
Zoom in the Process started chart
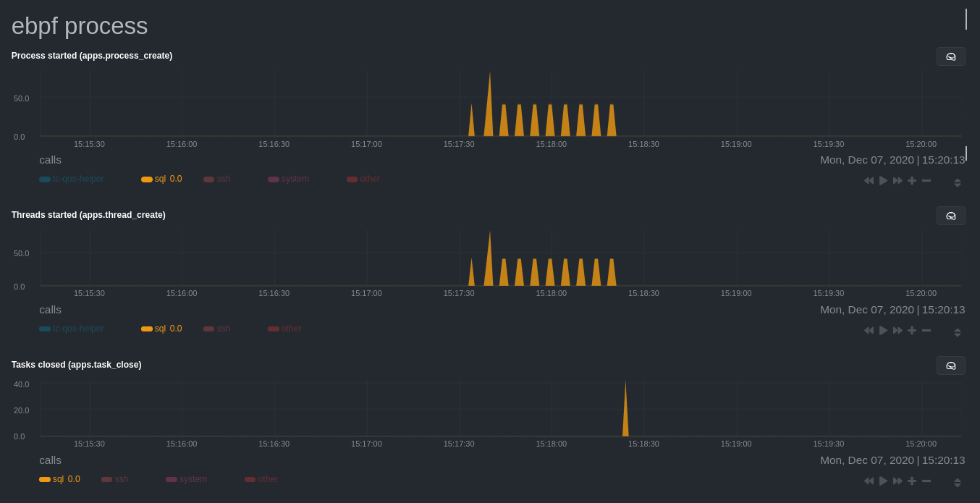pyautogui.click(x=912, y=180)
